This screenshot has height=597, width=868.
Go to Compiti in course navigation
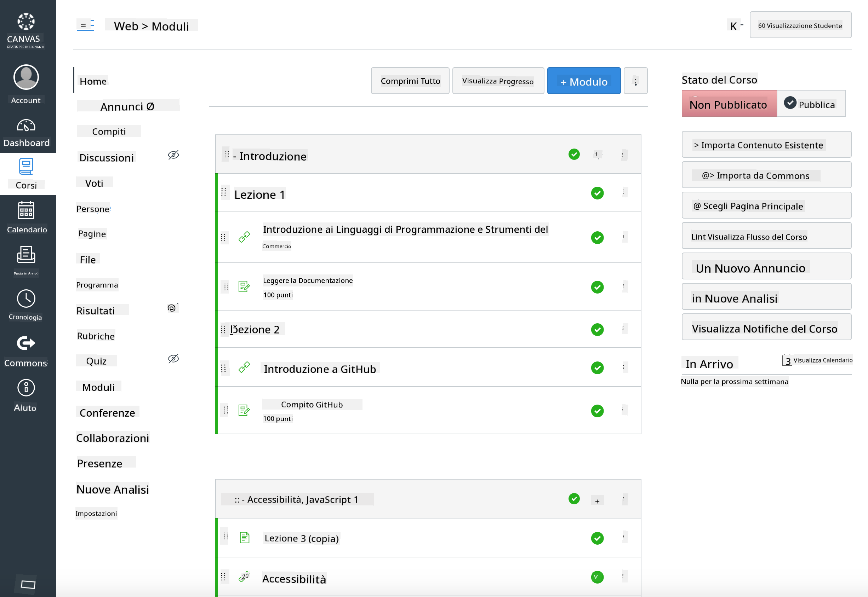[109, 132]
